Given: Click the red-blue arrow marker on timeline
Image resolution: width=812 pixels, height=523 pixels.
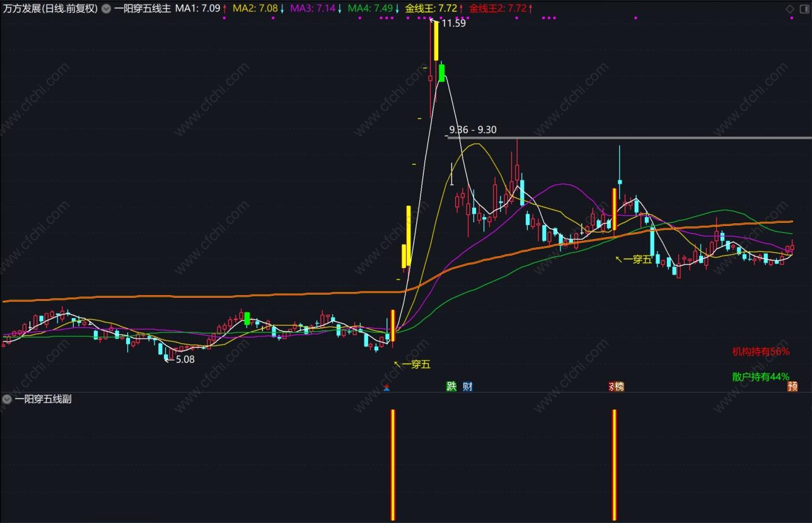Looking at the screenshot, I should click(x=386, y=388).
